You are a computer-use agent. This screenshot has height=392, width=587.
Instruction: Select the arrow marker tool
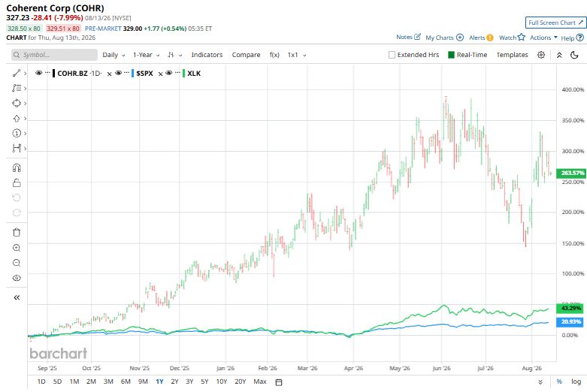pos(17,119)
